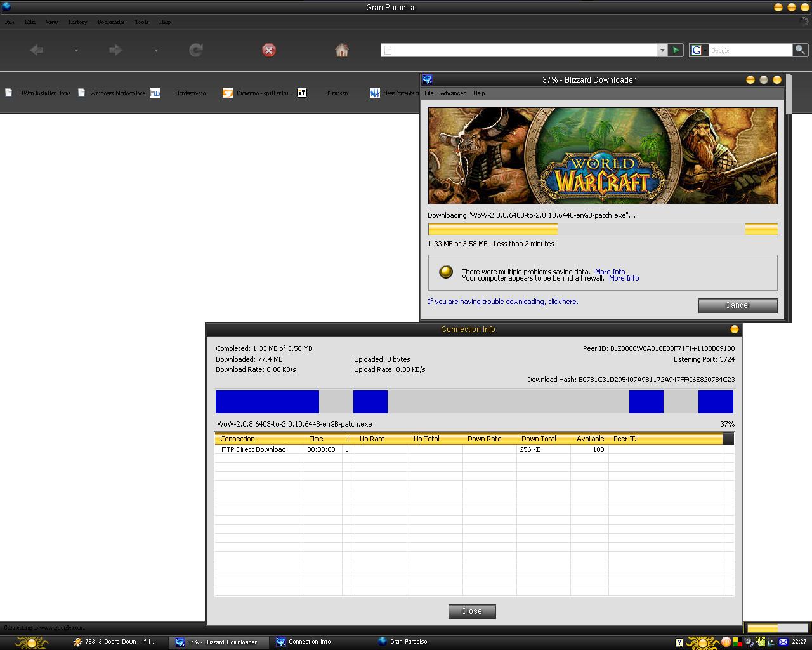Open the browser File menu

pyautogui.click(x=10, y=22)
